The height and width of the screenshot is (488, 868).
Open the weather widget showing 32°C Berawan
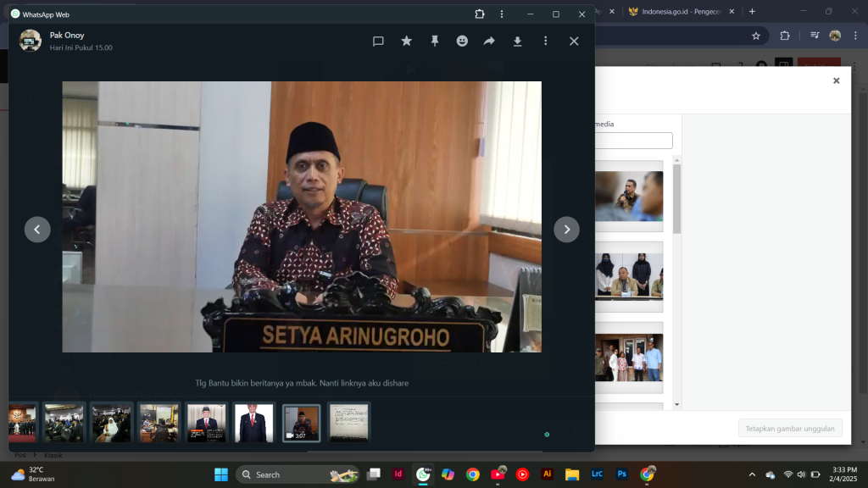pyautogui.click(x=34, y=474)
